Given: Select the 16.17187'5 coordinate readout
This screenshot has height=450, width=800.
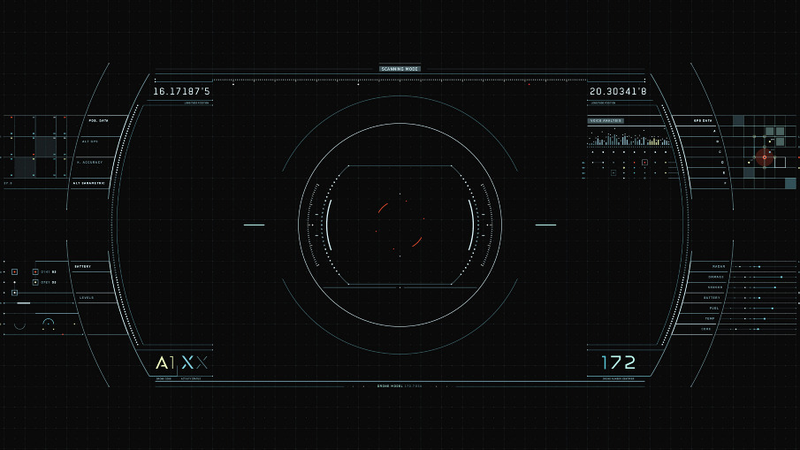Looking at the screenshot, I should tap(182, 91).
